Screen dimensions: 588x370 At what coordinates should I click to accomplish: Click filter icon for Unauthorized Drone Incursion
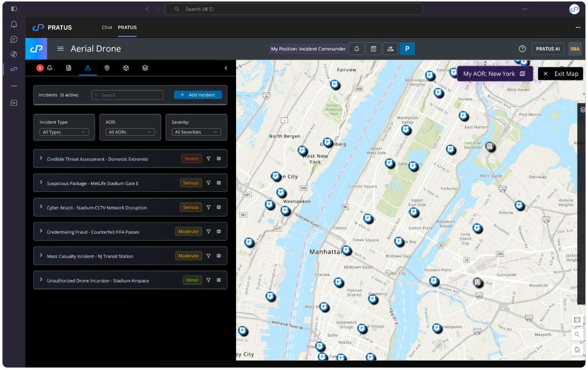(x=208, y=280)
